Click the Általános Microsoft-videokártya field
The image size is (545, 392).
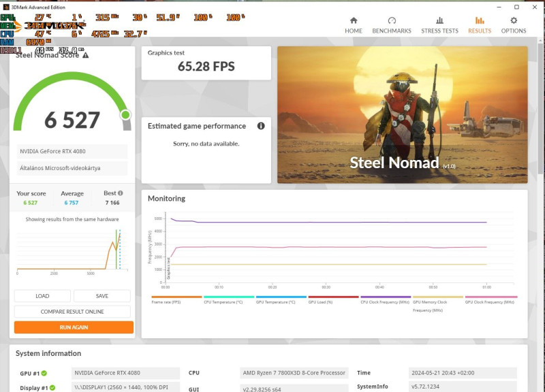click(x=72, y=168)
